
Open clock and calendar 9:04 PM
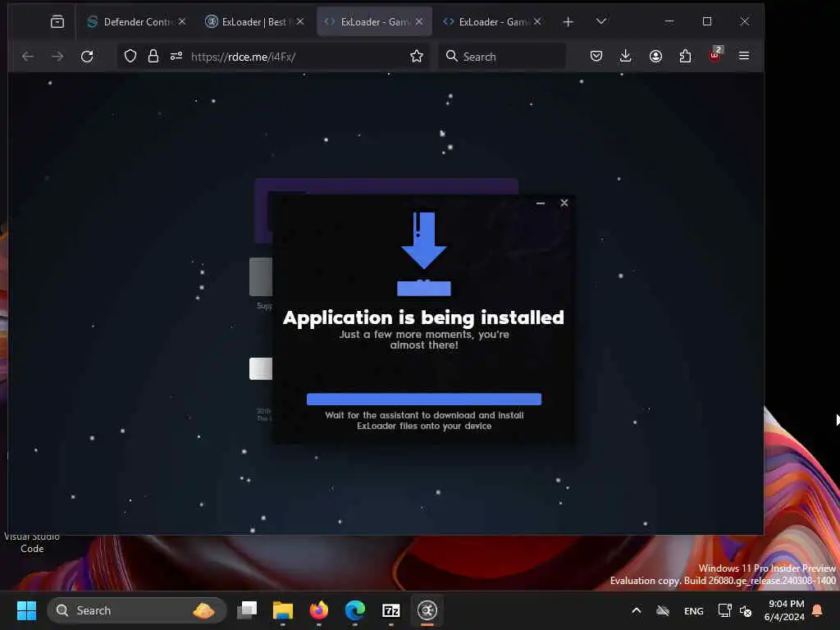point(785,610)
